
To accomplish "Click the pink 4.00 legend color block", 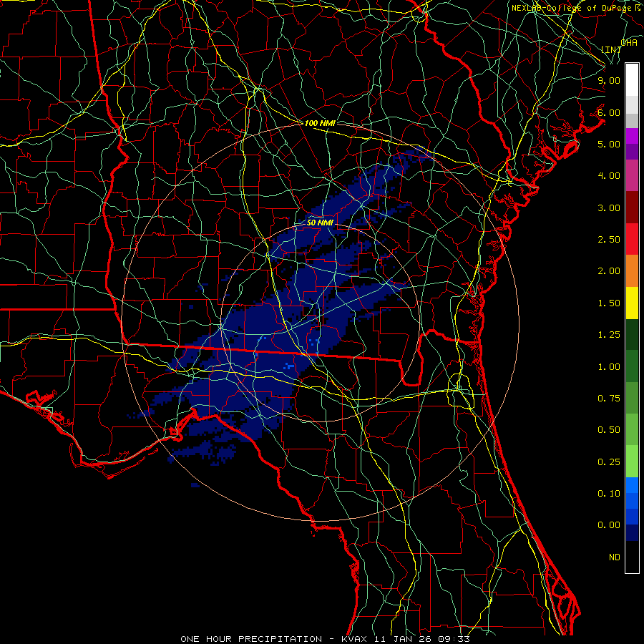I will pyautogui.click(x=632, y=175).
